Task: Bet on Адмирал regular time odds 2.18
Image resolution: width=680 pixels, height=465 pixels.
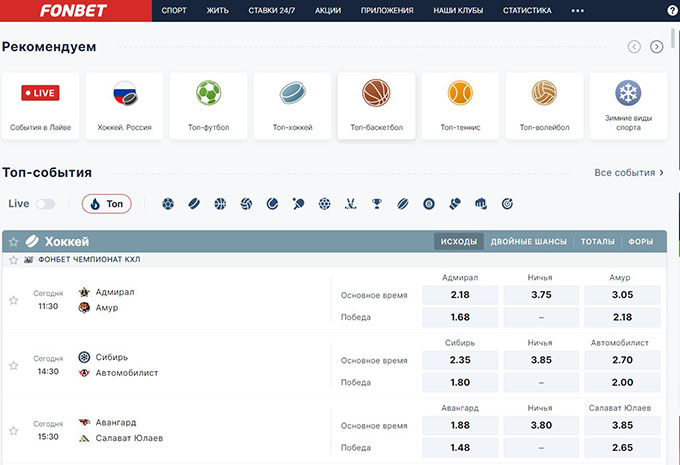Action: 460,295
